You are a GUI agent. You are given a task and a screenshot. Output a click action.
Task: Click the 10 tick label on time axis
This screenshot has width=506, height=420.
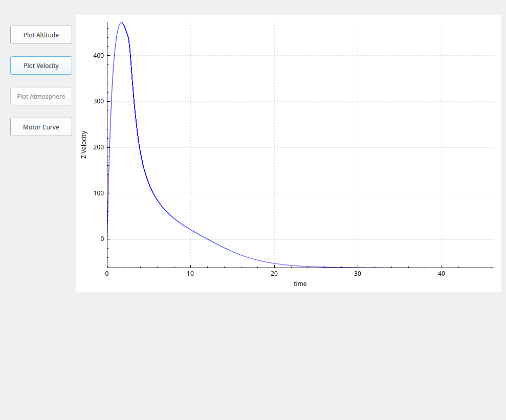[190, 274]
